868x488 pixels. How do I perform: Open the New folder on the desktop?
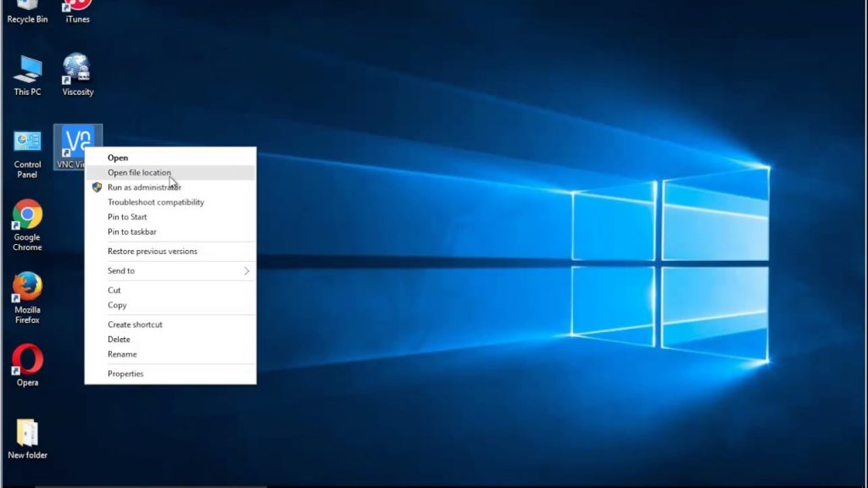pos(28,435)
